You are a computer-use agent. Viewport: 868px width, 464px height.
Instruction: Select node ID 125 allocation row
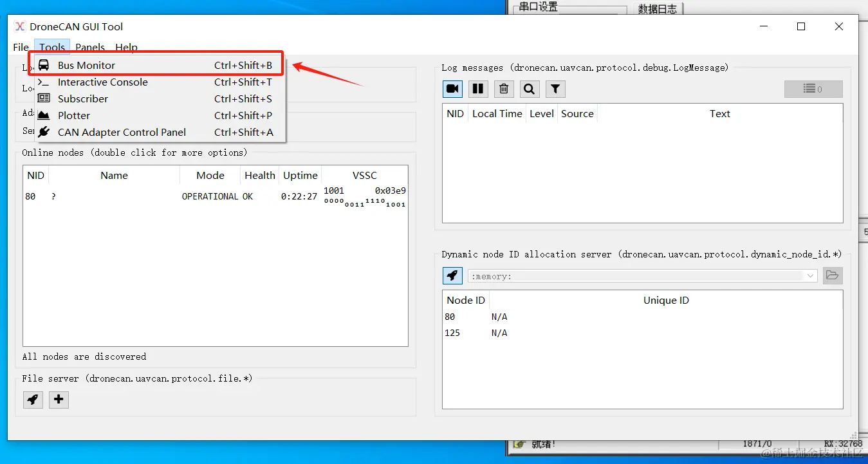tap(642, 333)
